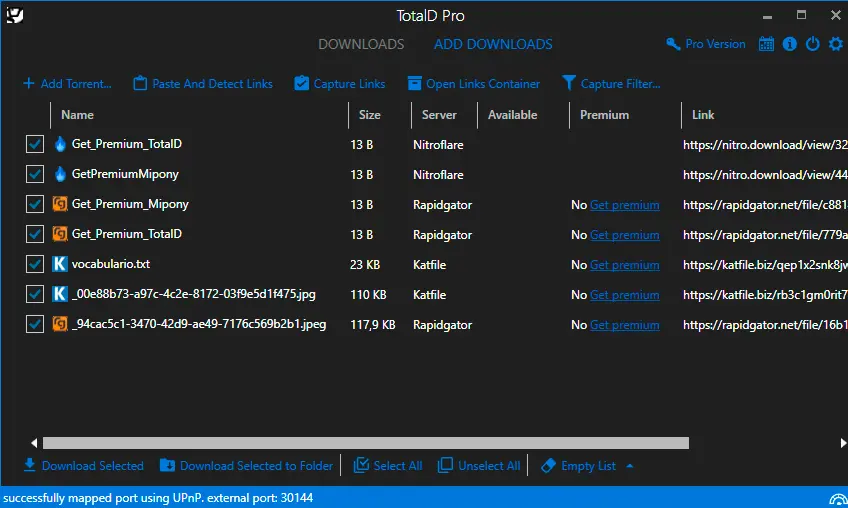Click the scroll right arrow
Screen dimensions: 848x508
coord(843,443)
